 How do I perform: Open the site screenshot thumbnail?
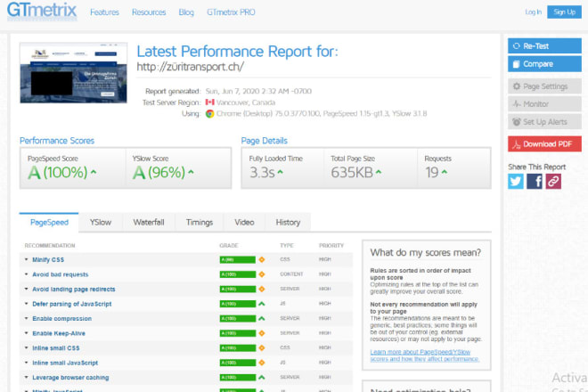(x=73, y=73)
